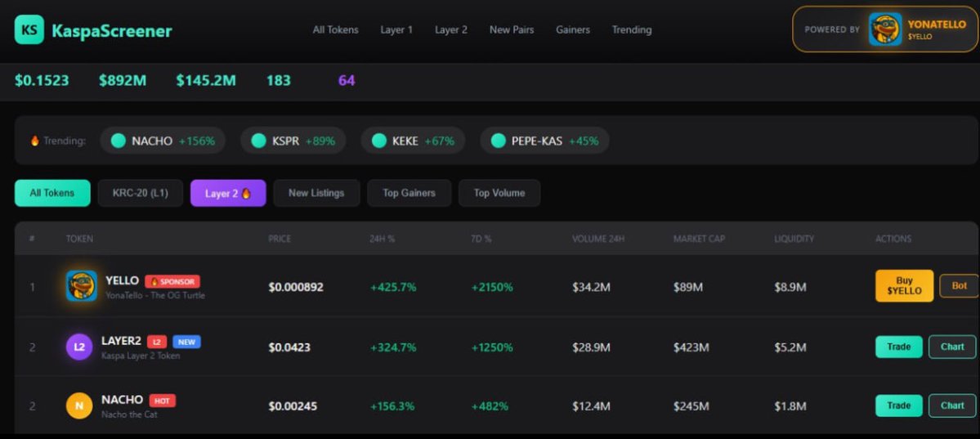Click the KS logo icon
This screenshot has height=439, width=980.
pyautogui.click(x=29, y=29)
